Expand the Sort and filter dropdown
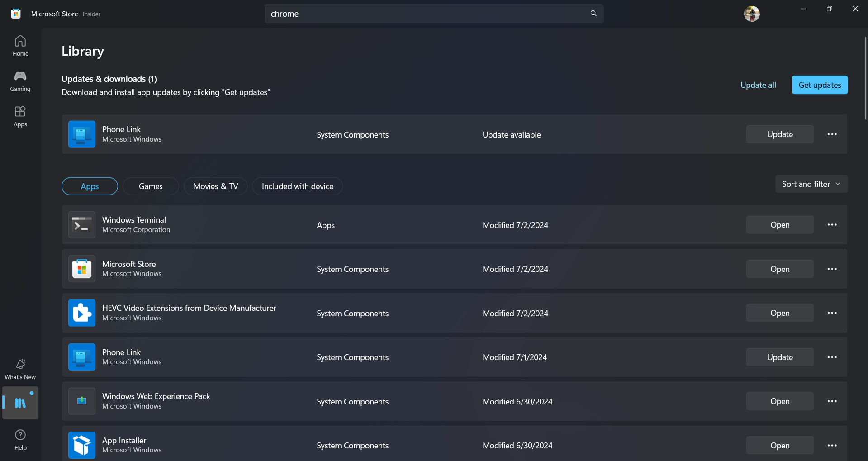Viewport: 868px width, 461px height. pyautogui.click(x=811, y=184)
